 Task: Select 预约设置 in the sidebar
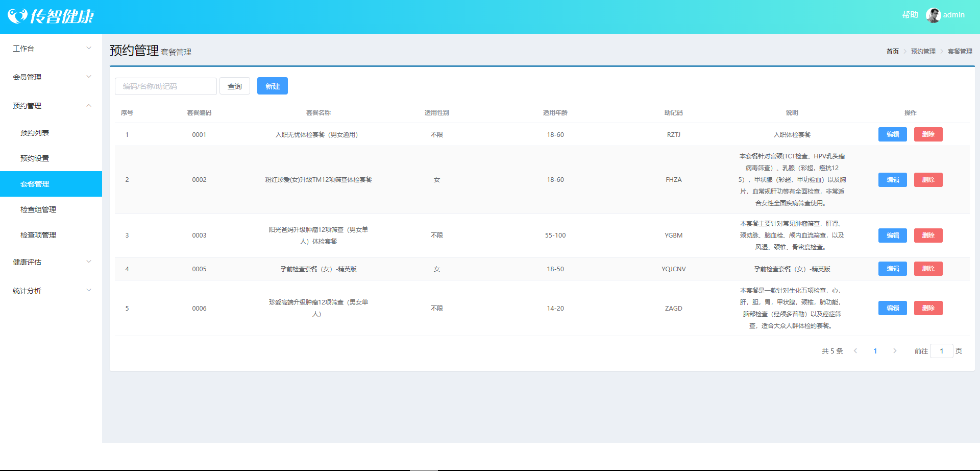pyautogui.click(x=51, y=158)
